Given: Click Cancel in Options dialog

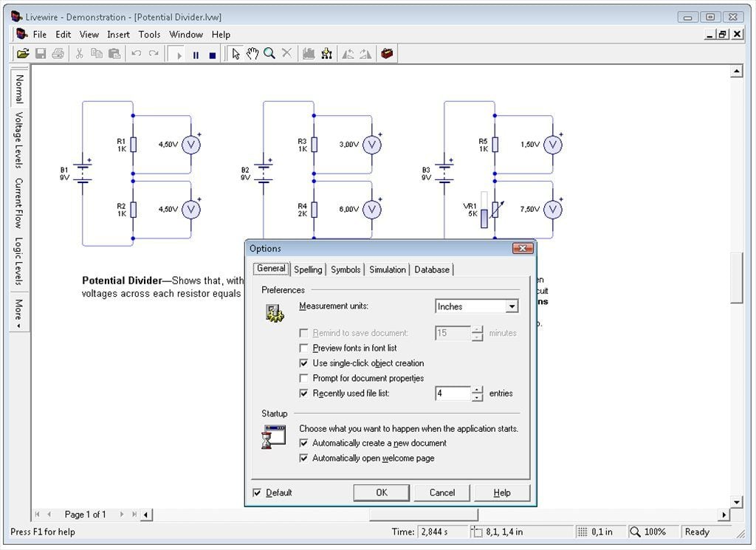Looking at the screenshot, I should click(442, 492).
